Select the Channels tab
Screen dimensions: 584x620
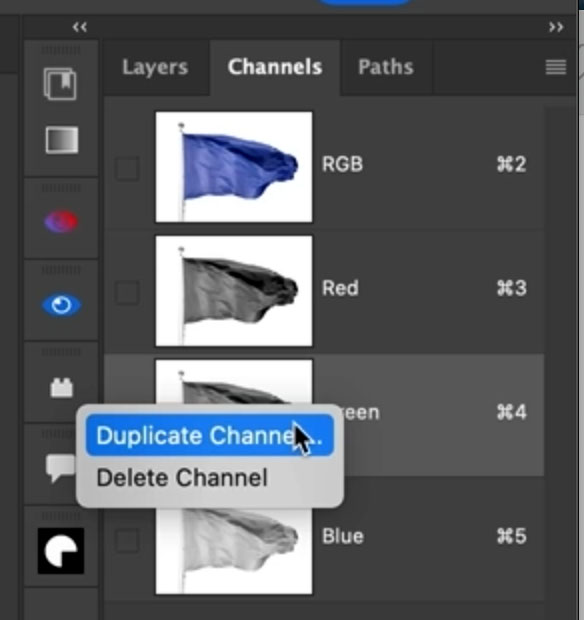coord(275,67)
